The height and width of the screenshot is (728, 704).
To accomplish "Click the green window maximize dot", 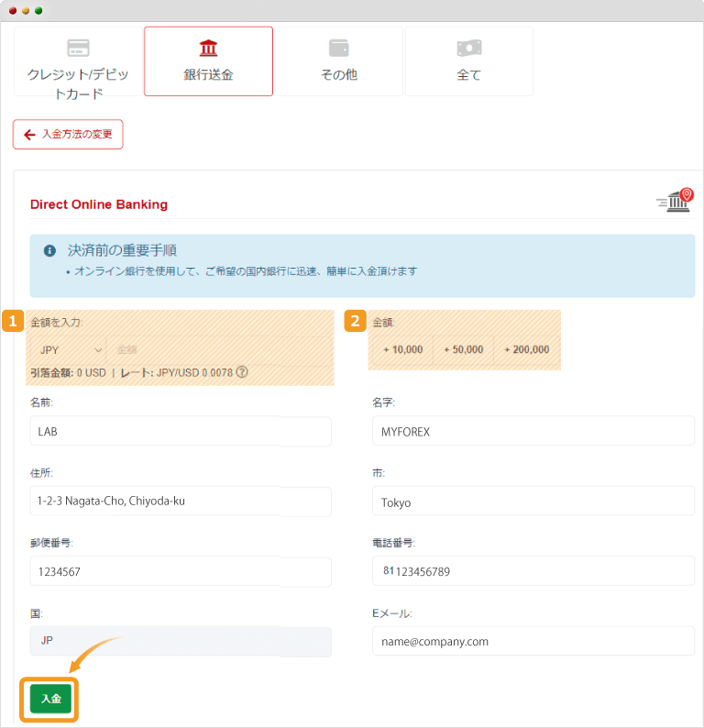I will [x=38, y=11].
